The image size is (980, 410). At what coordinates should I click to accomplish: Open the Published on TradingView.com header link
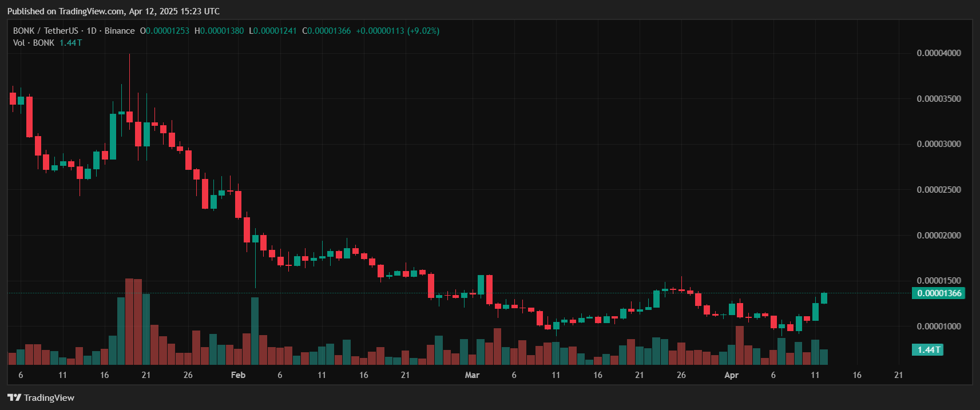point(113,11)
